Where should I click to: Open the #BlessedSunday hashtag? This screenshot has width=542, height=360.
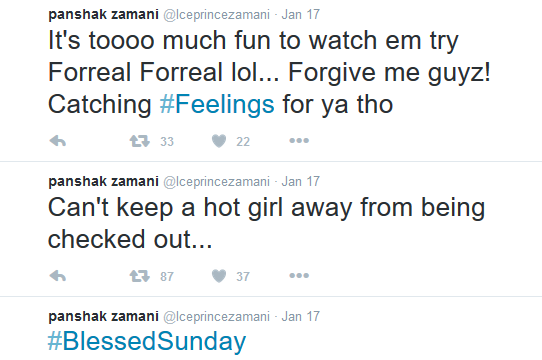[147, 341]
